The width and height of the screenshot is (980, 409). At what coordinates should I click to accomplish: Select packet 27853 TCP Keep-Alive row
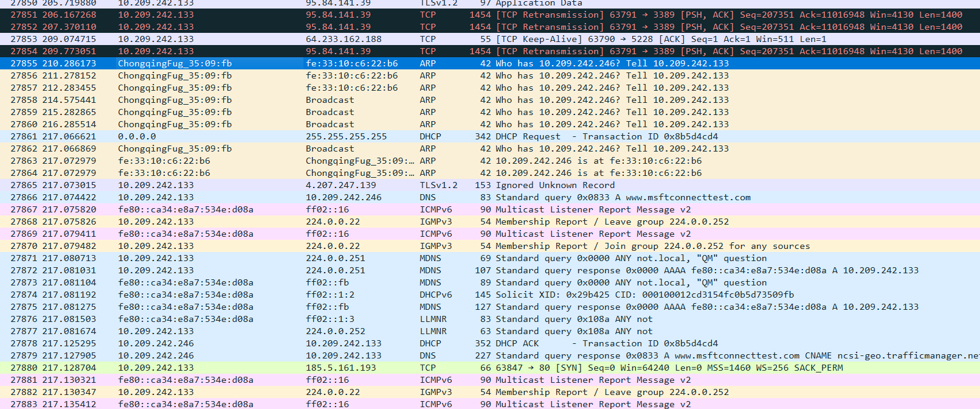(x=486, y=39)
